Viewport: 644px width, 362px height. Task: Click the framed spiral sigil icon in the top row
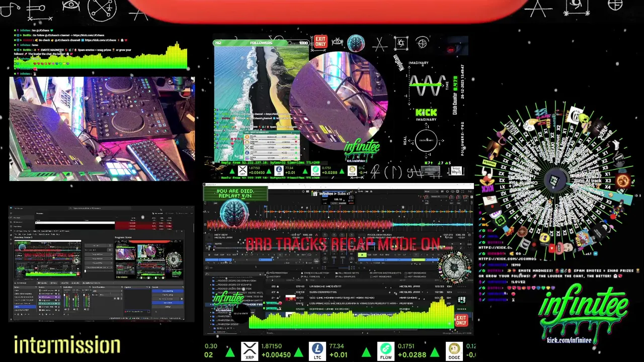(x=401, y=44)
